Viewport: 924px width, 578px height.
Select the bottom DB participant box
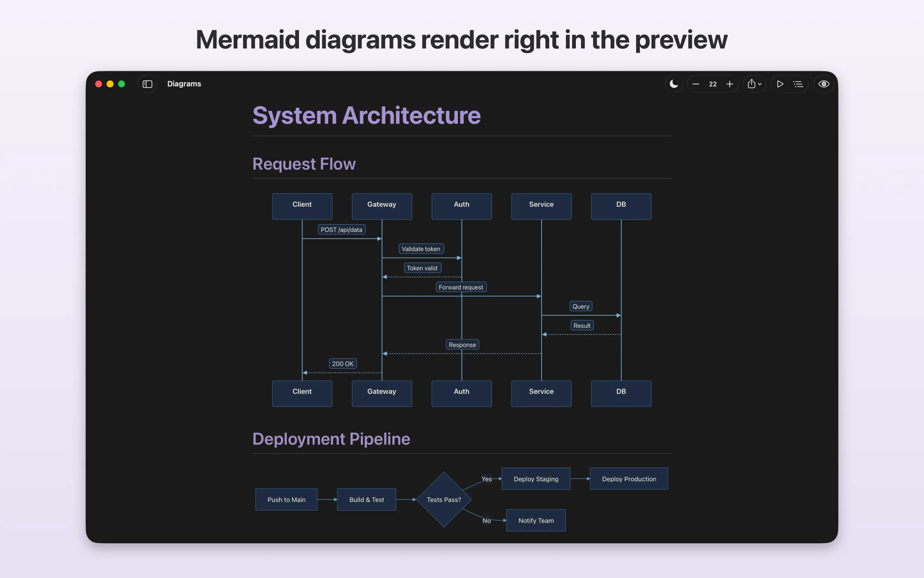(x=621, y=393)
